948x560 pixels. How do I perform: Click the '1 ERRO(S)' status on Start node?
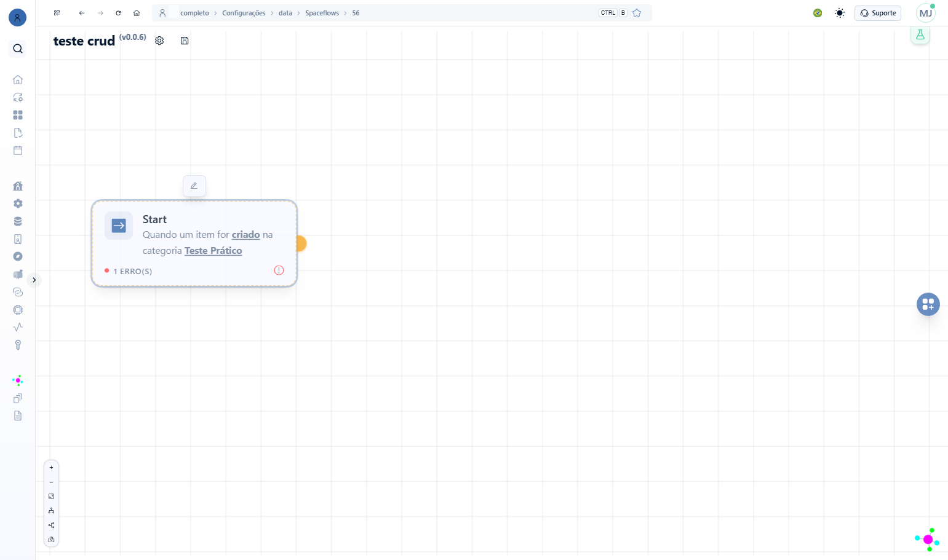coord(129,271)
